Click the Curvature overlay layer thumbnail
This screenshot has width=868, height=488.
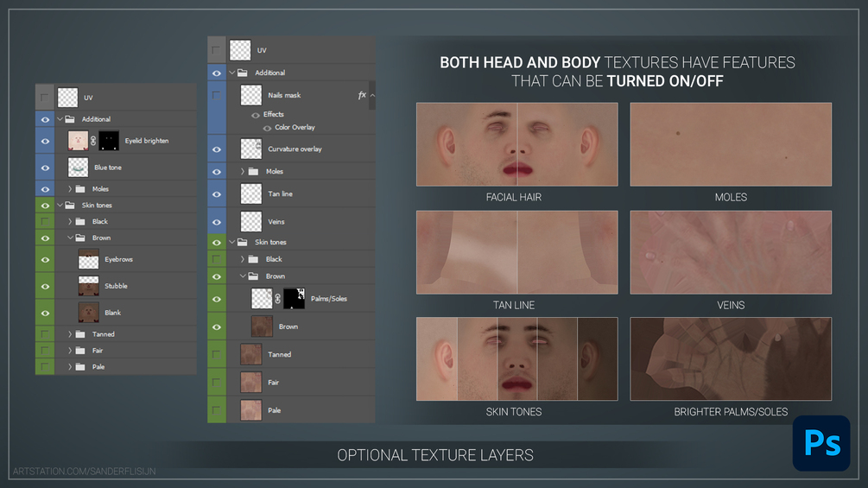coord(250,149)
